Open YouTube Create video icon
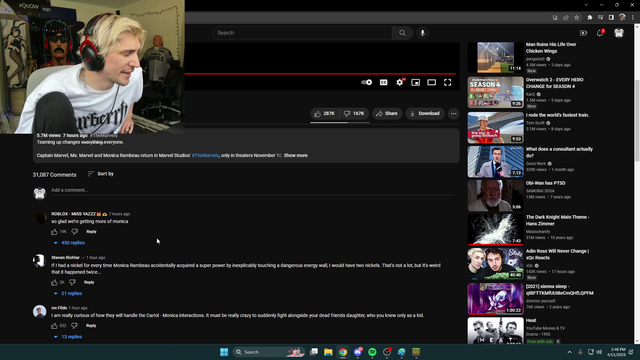Screen dimensions: 640x360 point(583,33)
